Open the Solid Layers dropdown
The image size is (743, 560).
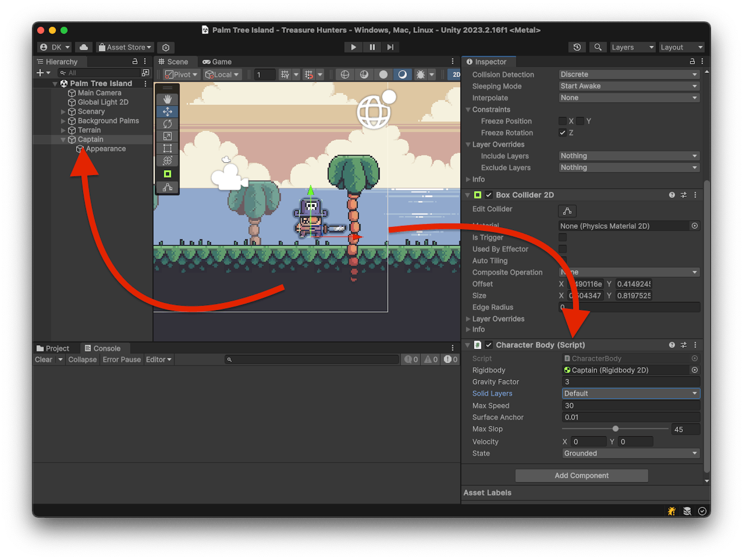pyautogui.click(x=630, y=393)
